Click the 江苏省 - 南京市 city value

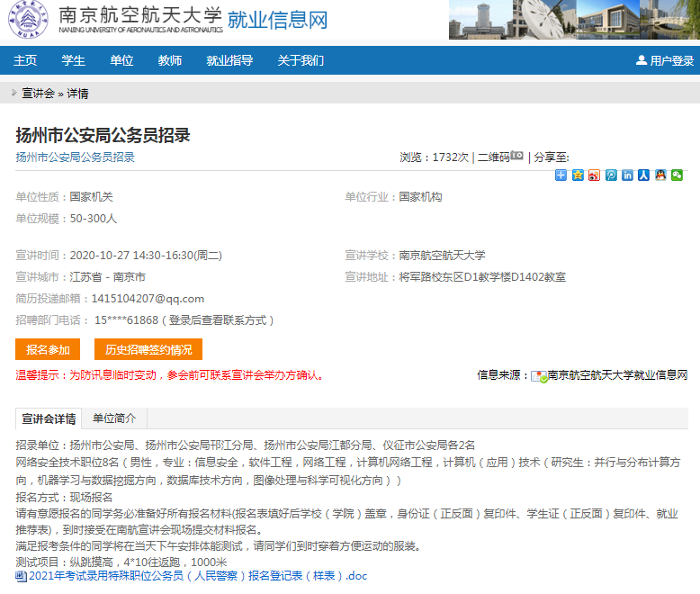pos(108,277)
